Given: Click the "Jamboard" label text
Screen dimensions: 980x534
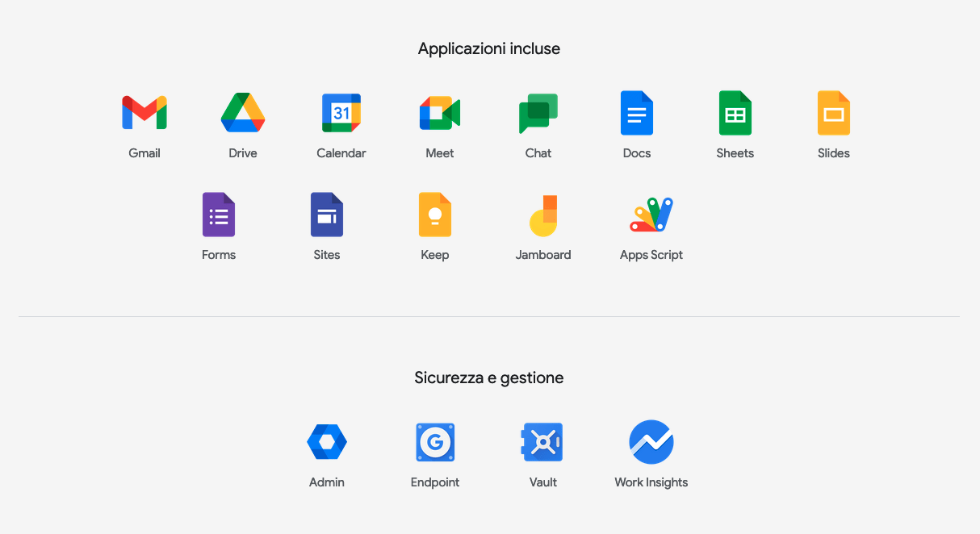Looking at the screenshot, I should (543, 255).
